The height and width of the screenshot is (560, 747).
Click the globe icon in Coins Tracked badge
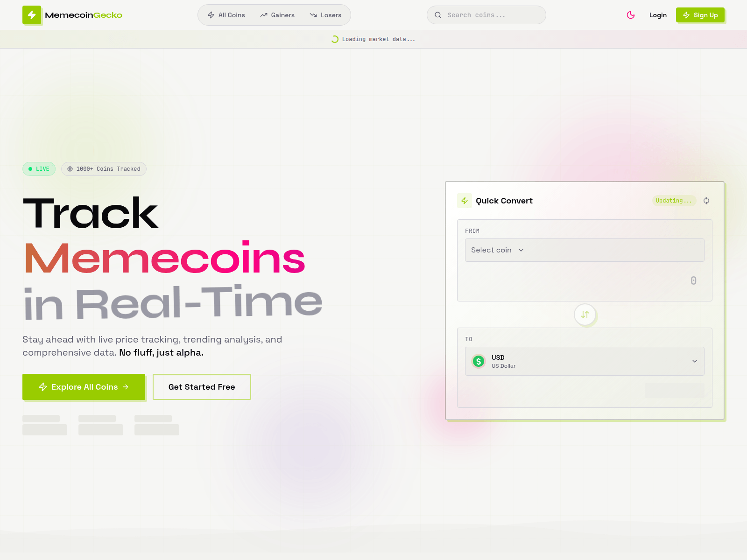70,169
